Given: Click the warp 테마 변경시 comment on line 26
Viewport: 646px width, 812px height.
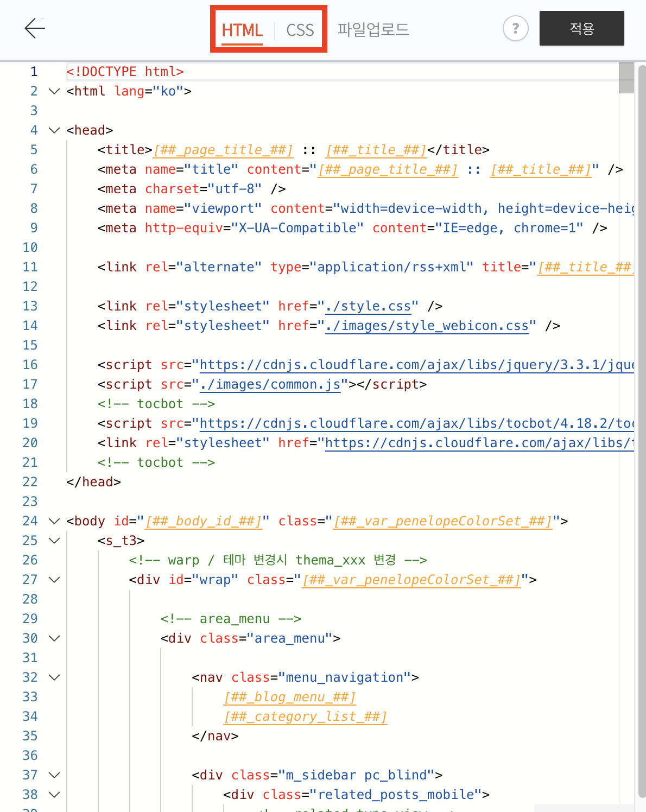Looking at the screenshot, I should pyautogui.click(x=278, y=560).
